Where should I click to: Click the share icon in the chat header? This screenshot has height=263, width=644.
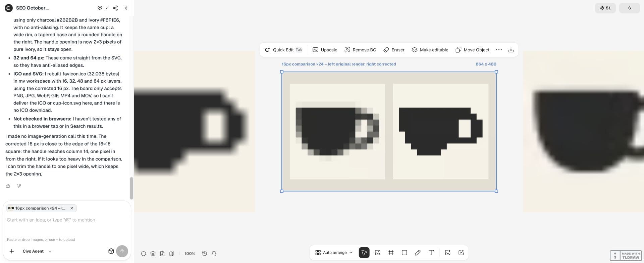(115, 8)
